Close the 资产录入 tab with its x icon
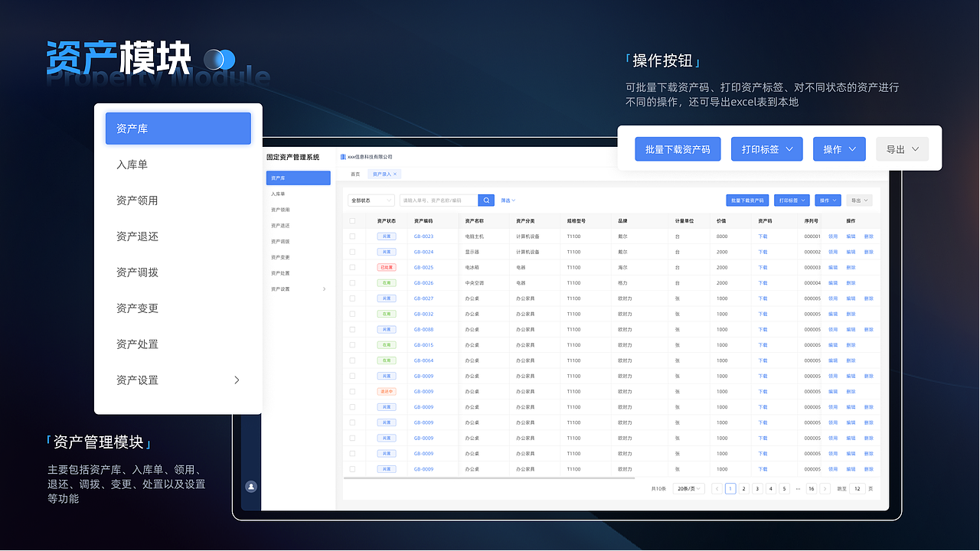The width and height of the screenshot is (980, 551). click(x=395, y=174)
